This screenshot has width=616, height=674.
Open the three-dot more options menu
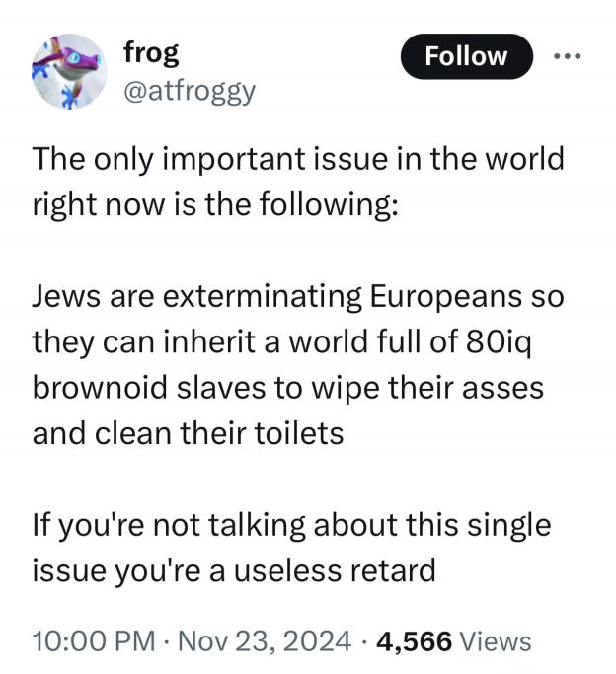point(568,56)
